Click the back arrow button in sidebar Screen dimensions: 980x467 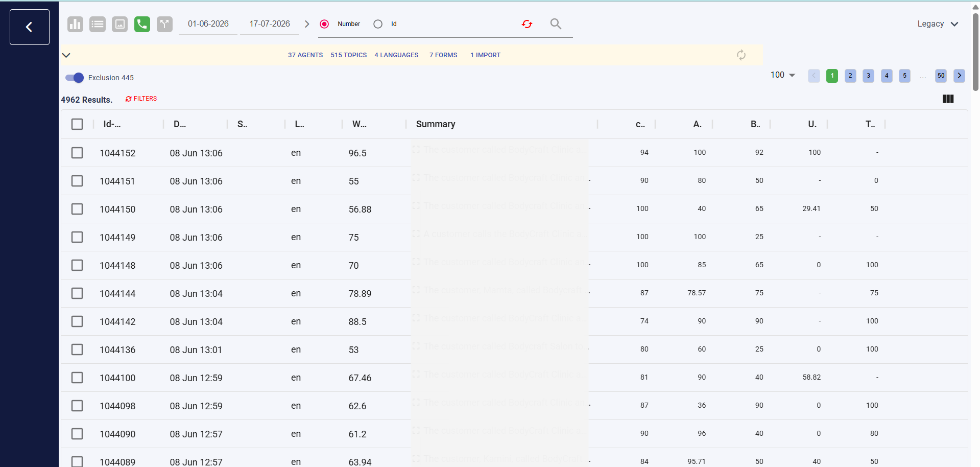pyautogui.click(x=30, y=27)
